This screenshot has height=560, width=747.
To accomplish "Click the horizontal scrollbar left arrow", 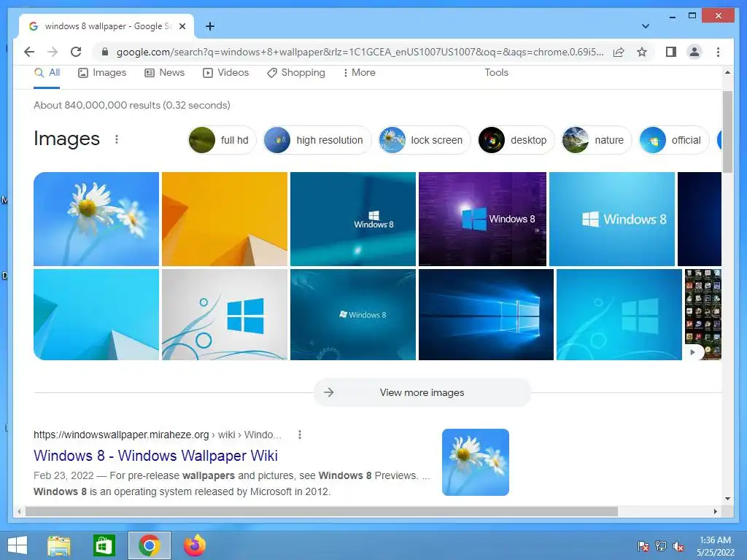I will click(x=18, y=511).
